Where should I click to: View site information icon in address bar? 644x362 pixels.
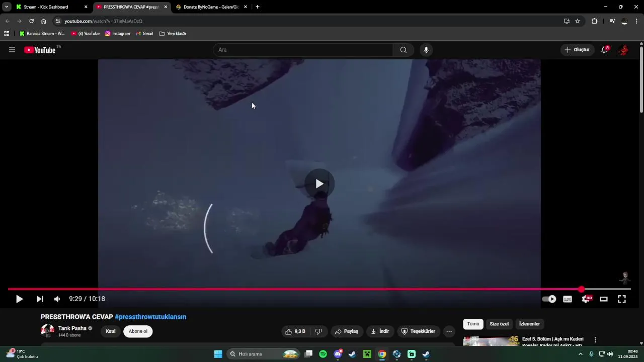[x=58, y=21]
